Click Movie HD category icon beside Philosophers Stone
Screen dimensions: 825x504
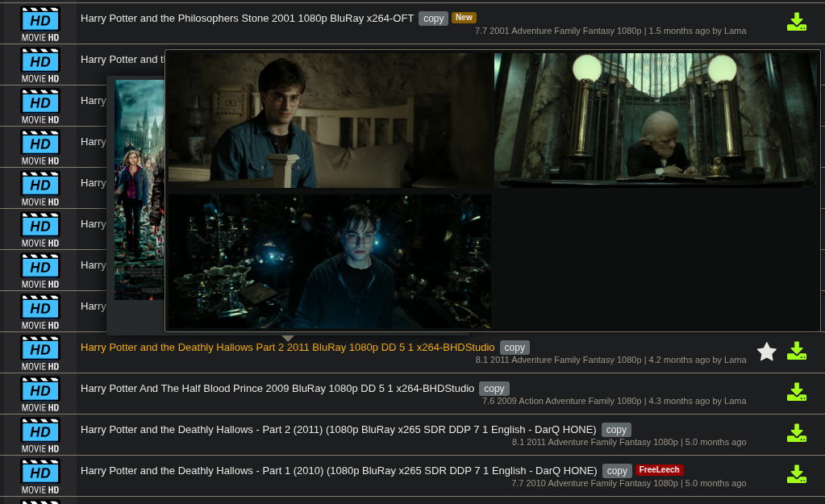[x=40, y=23]
